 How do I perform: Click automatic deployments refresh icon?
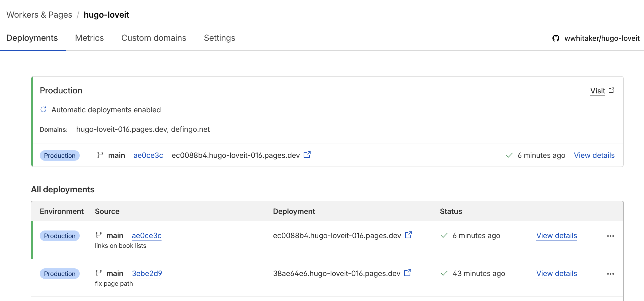[43, 109]
